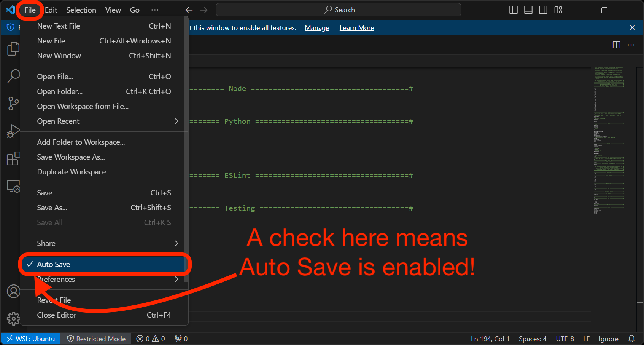Viewport: 644px width, 345px height.
Task: Open the Search view in the activity bar
Action: click(x=13, y=76)
